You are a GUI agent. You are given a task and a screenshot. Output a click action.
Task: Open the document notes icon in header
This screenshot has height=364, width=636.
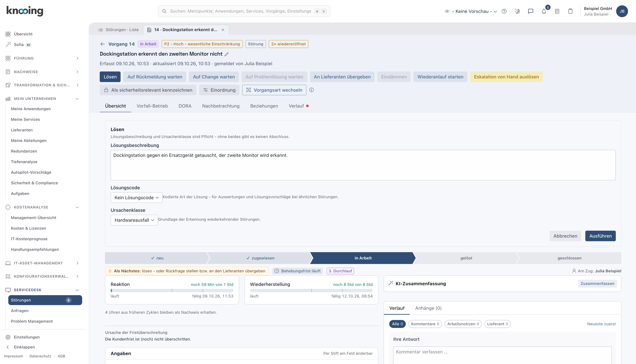coord(557,11)
